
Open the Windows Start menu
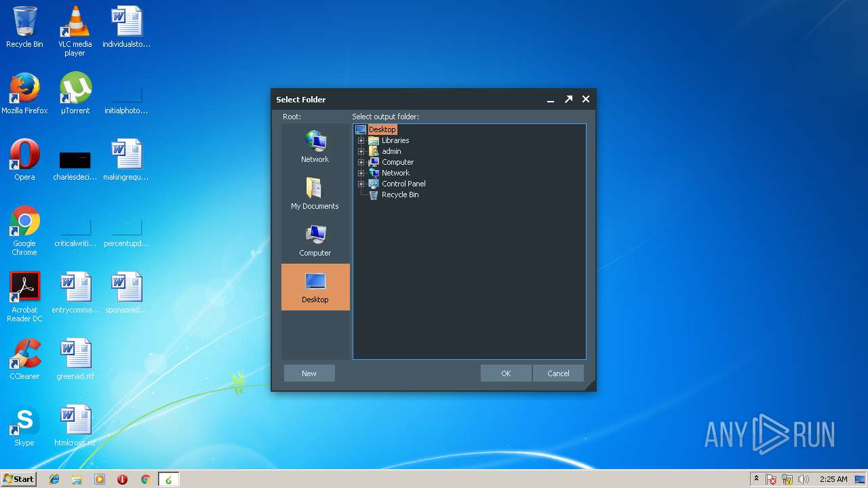click(x=19, y=479)
